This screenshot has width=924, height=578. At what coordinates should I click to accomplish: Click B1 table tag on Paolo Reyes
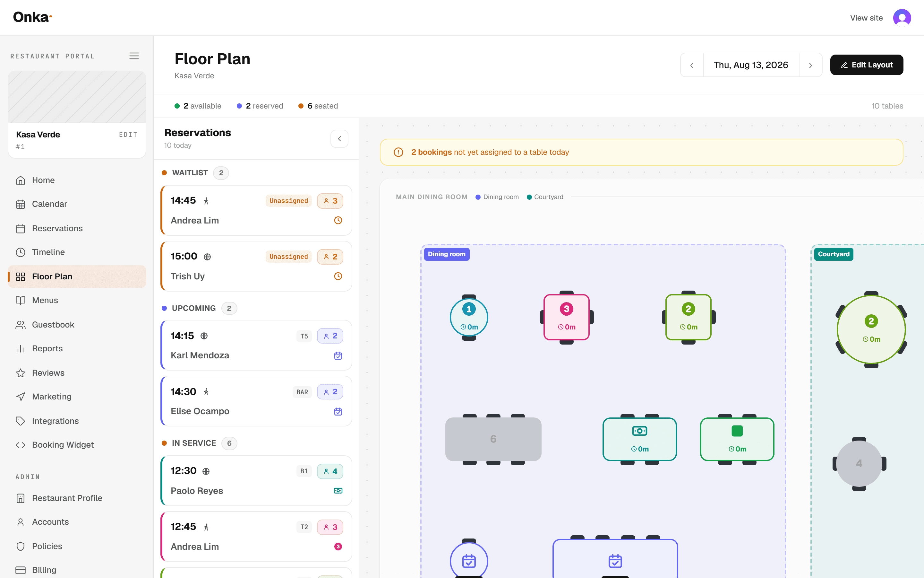304,471
